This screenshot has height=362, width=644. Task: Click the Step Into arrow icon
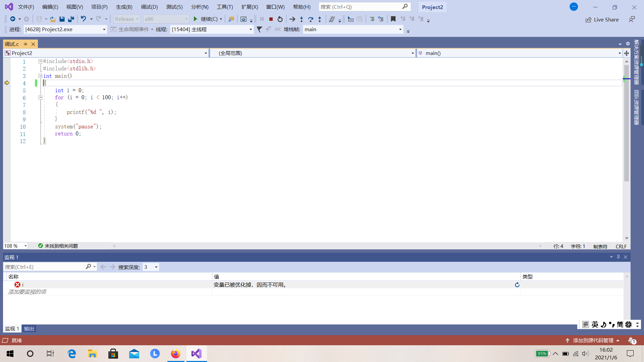tap(302, 19)
